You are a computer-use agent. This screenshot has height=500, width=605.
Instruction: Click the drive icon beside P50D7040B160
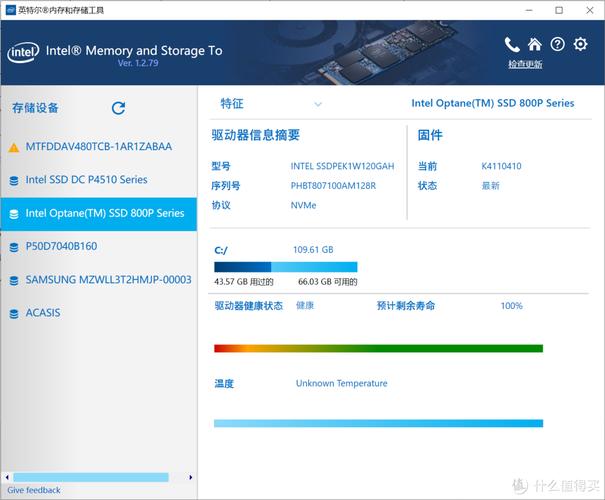pyautogui.click(x=14, y=247)
